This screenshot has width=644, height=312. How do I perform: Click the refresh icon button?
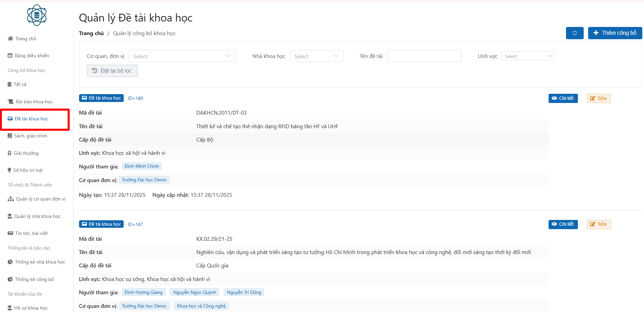pyautogui.click(x=574, y=33)
